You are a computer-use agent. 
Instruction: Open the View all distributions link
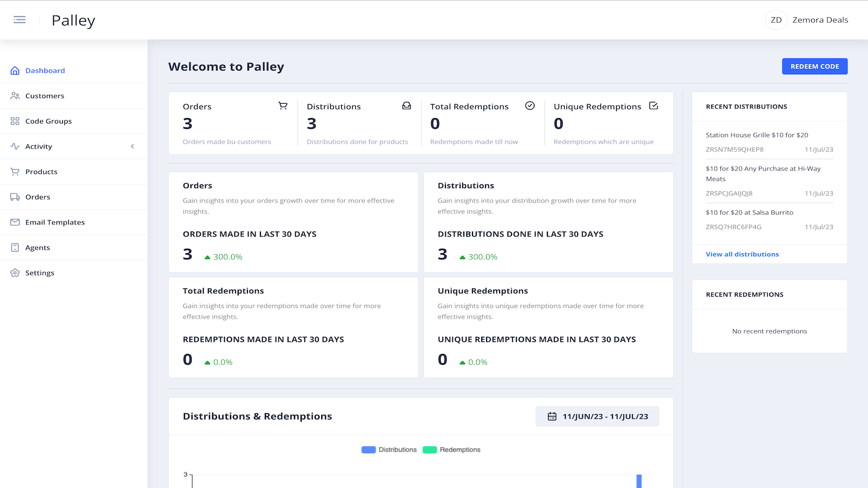point(742,254)
